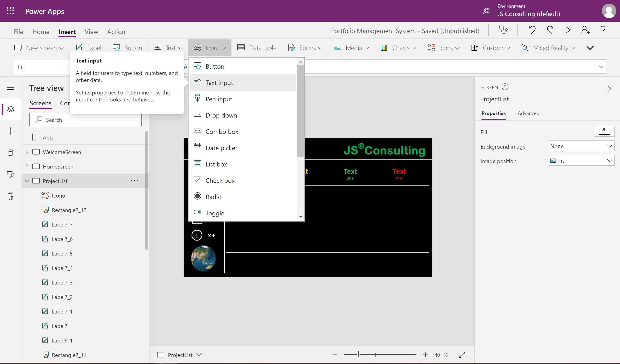The height and width of the screenshot is (364, 620).
Task: Click the App checker stethoscope icon
Action: point(503,30)
